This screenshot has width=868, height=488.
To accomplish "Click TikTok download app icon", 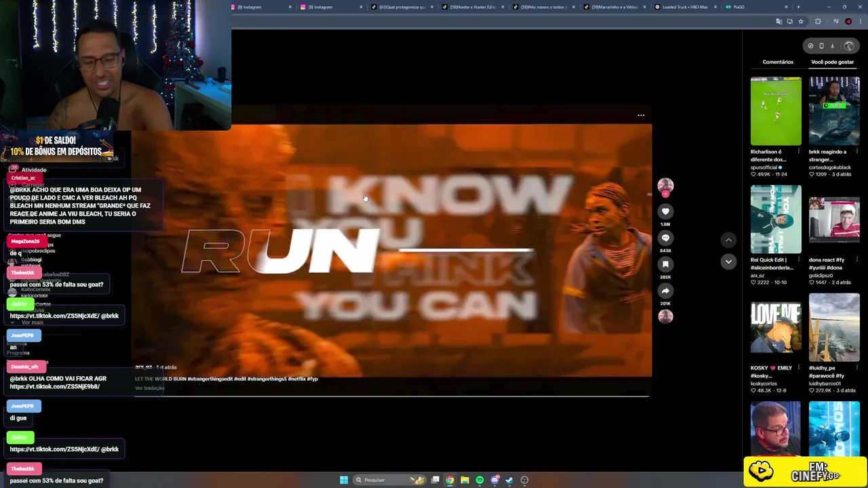I will point(832,46).
